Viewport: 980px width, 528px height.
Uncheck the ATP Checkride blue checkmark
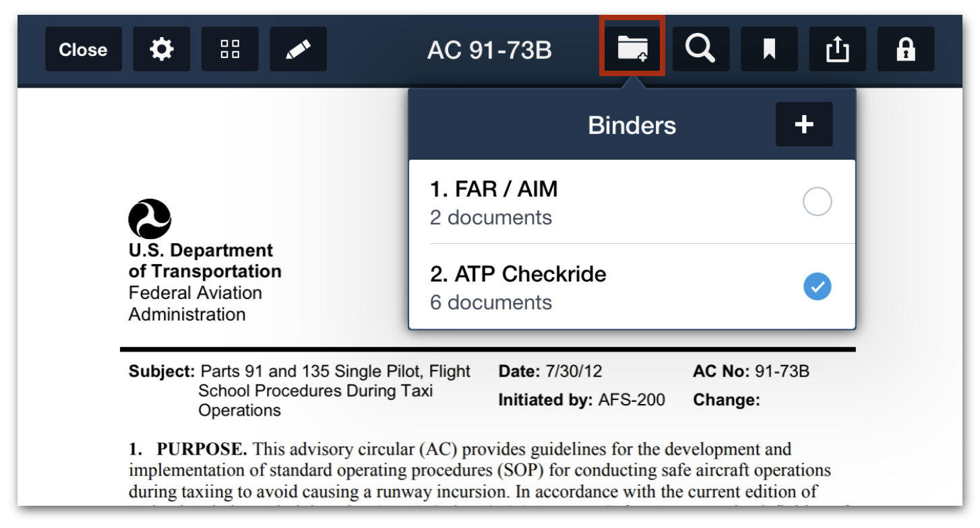coord(817,286)
